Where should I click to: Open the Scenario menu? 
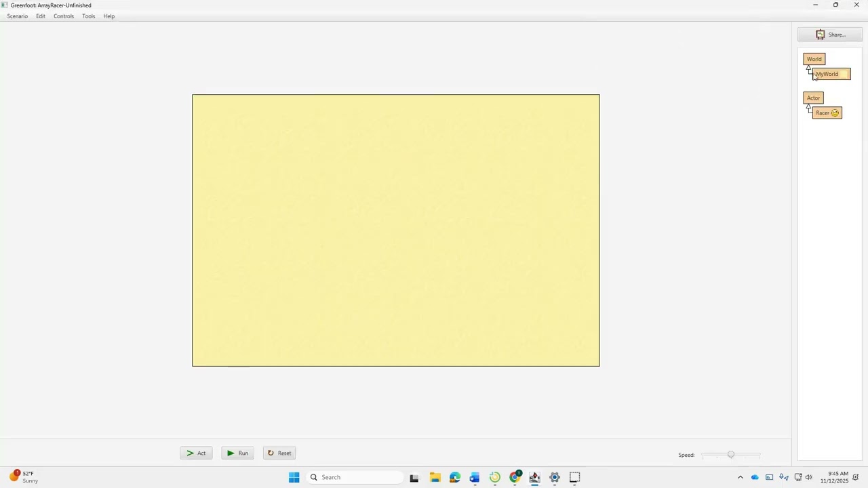(18, 16)
